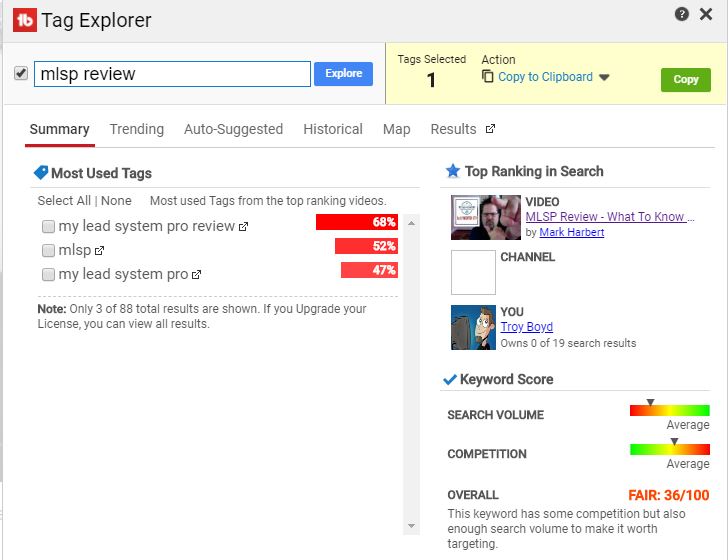Expand the Copy to Clipboard action dropdown

tap(604, 77)
